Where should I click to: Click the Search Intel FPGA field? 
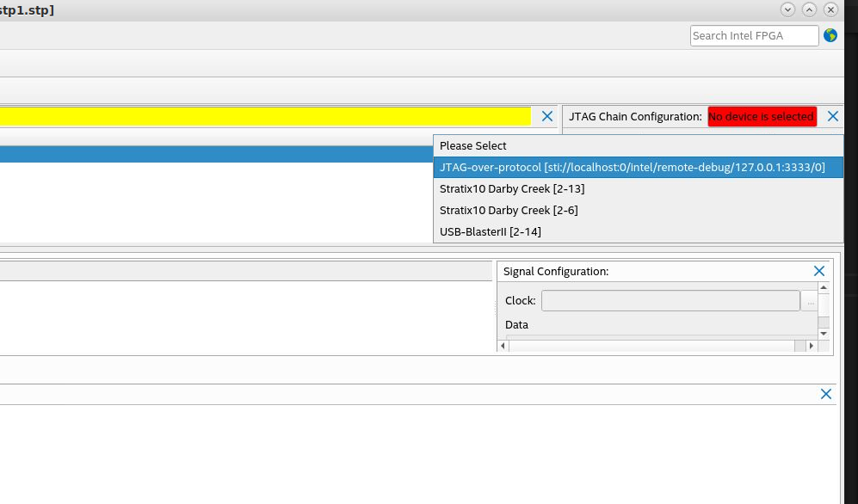click(x=754, y=35)
